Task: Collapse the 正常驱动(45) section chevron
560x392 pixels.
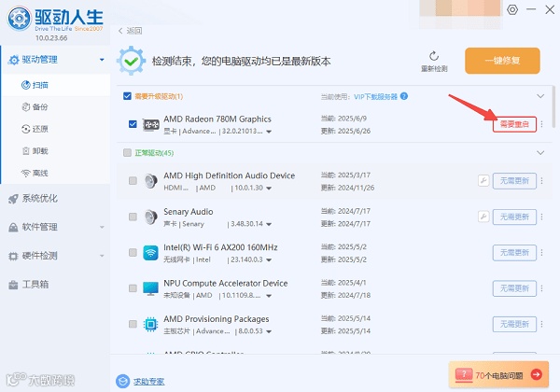Action: click(540, 153)
